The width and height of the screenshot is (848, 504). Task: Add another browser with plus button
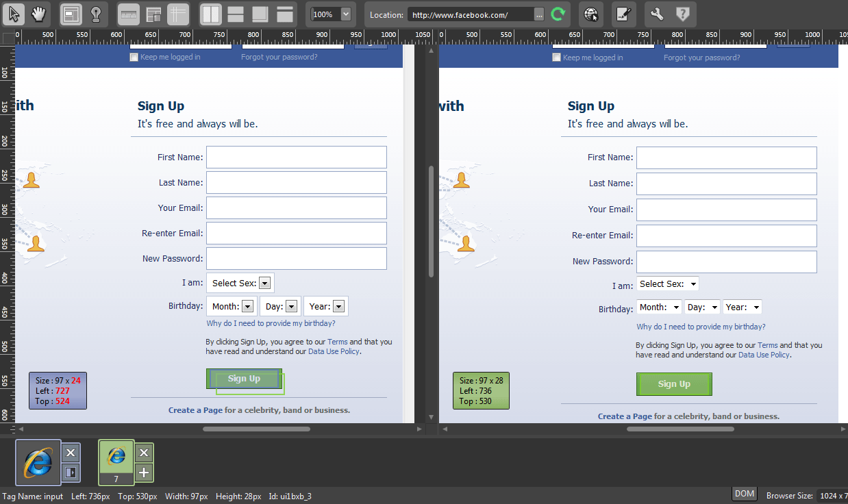click(x=143, y=473)
